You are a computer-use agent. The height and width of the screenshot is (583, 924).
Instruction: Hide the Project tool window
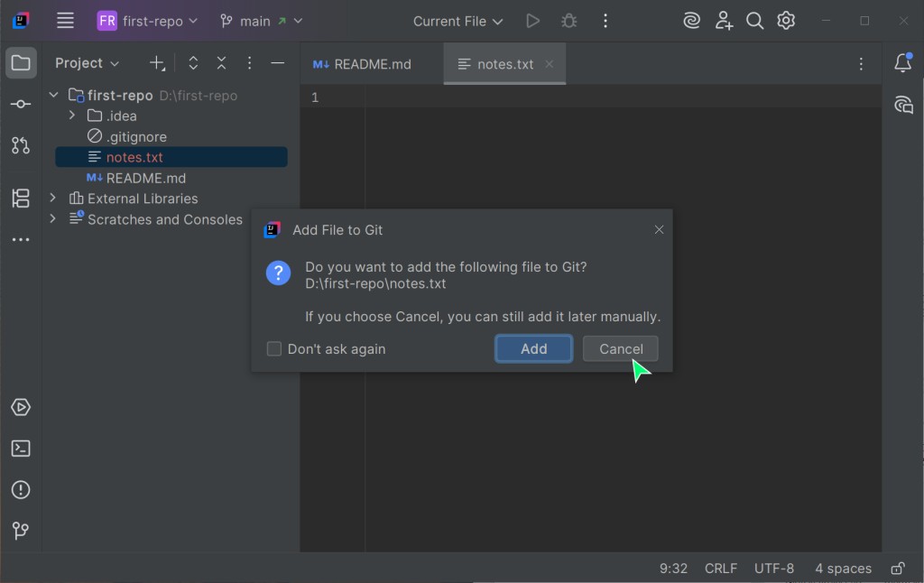(x=277, y=63)
